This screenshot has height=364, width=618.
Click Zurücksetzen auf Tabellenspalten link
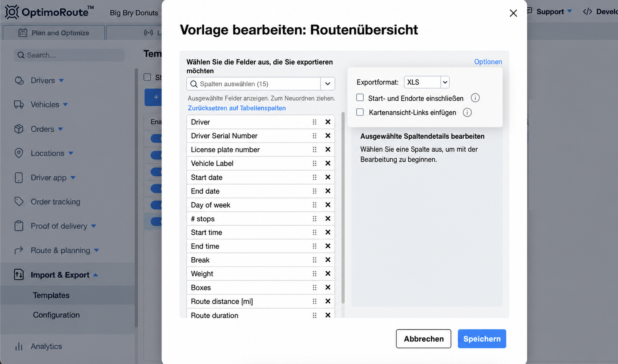pyautogui.click(x=237, y=108)
